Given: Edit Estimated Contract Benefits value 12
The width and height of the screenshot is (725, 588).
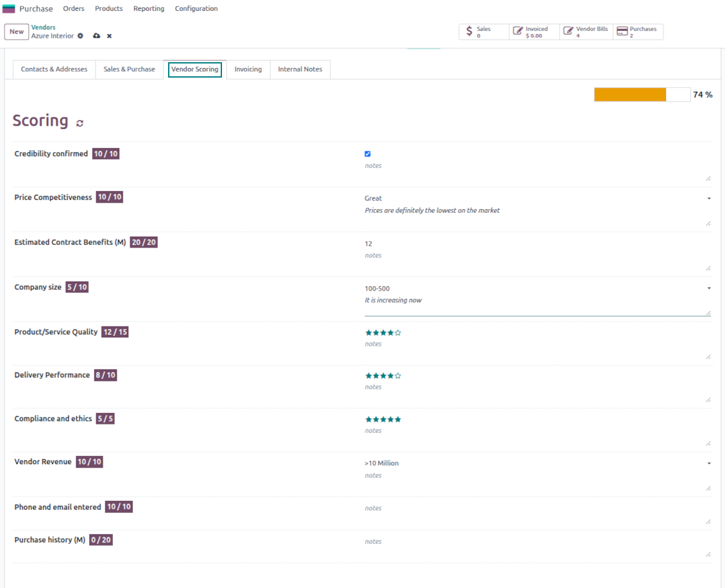Looking at the screenshot, I should coord(537,244).
